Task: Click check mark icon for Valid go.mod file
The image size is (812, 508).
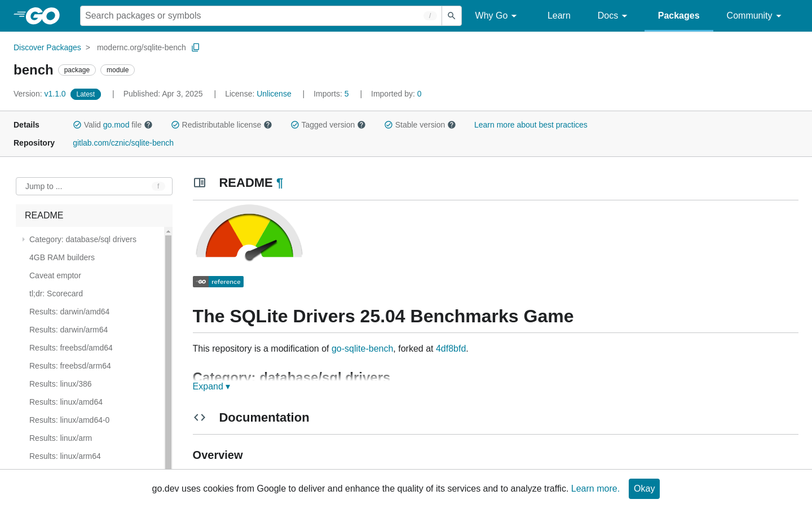Action: tap(77, 125)
